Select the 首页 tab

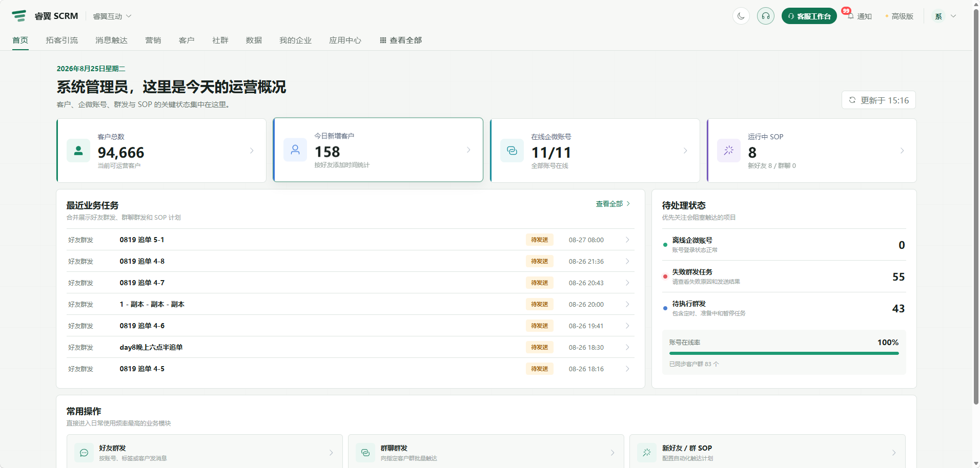21,40
